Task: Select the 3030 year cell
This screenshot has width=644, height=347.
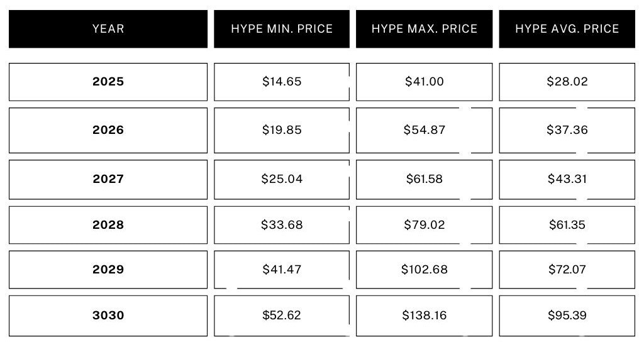Action: 108,316
